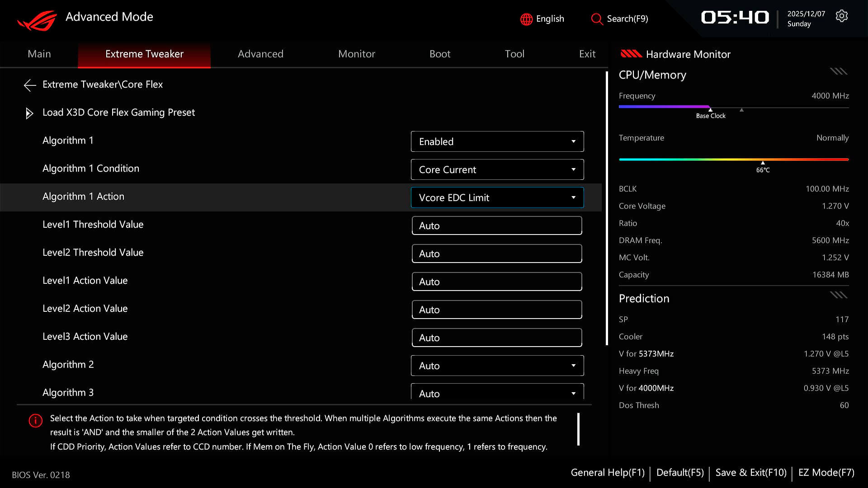Open the Algorithm 1 Enabled dropdown
Viewport: 868px width, 488px height.
tap(497, 141)
